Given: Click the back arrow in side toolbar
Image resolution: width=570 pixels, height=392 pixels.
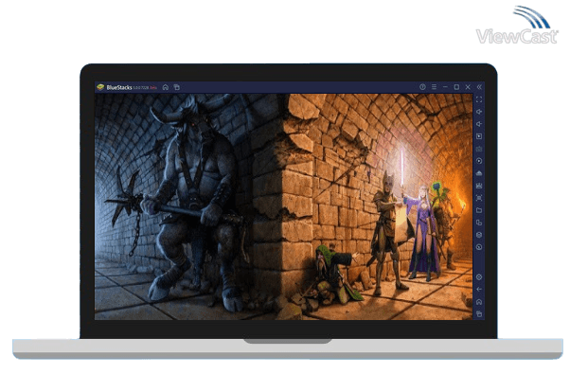Looking at the screenshot, I should (479, 290).
